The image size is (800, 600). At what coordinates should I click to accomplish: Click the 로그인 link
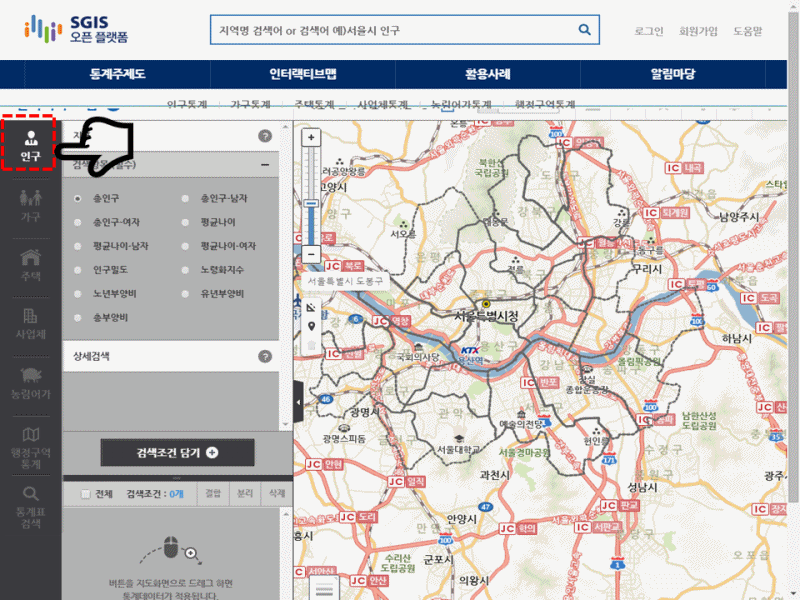648,31
